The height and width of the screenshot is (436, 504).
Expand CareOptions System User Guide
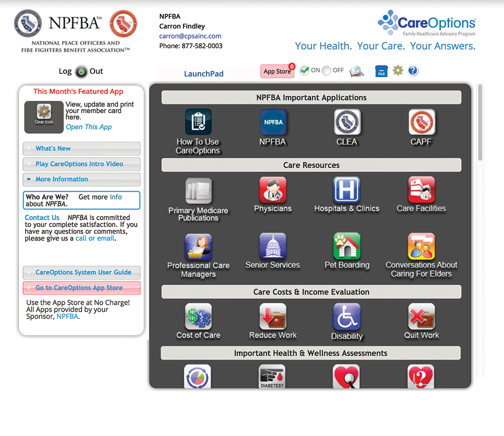[82, 272]
